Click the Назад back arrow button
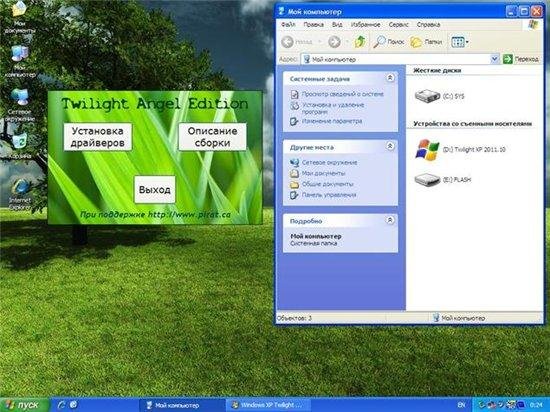 (297, 42)
